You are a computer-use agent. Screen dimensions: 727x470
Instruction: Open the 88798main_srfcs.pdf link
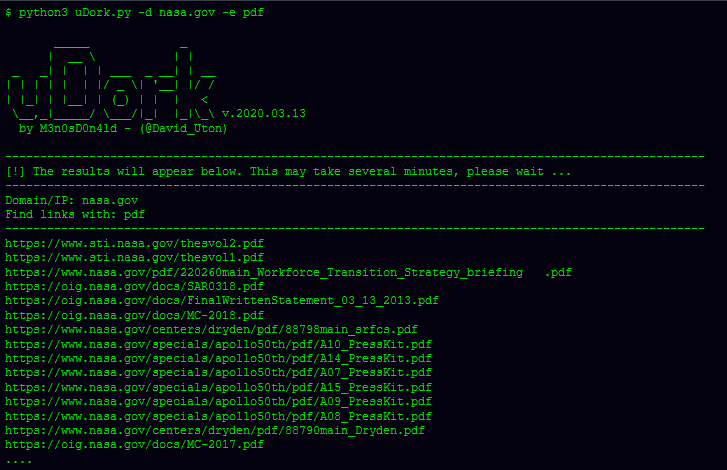(211, 330)
